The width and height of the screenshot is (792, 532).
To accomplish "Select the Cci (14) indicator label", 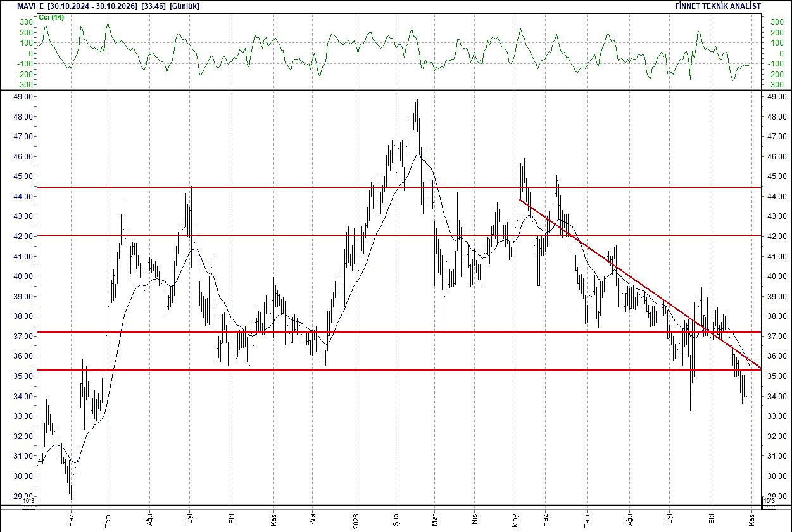I will coord(52,17).
